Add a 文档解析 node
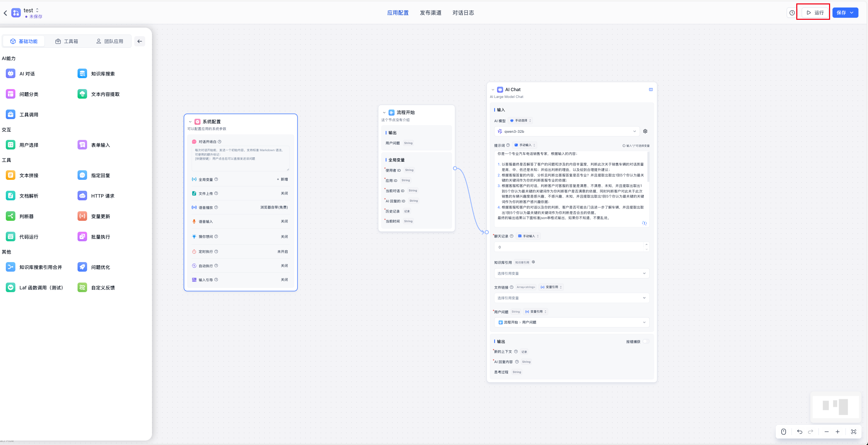The width and height of the screenshot is (868, 445). click(x=22, y=196)
